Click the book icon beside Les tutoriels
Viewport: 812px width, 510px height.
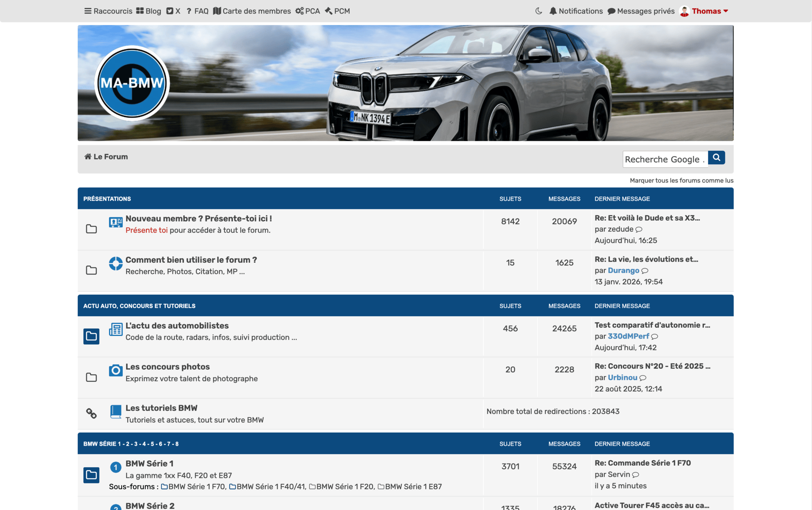click(x=115, y=411)
